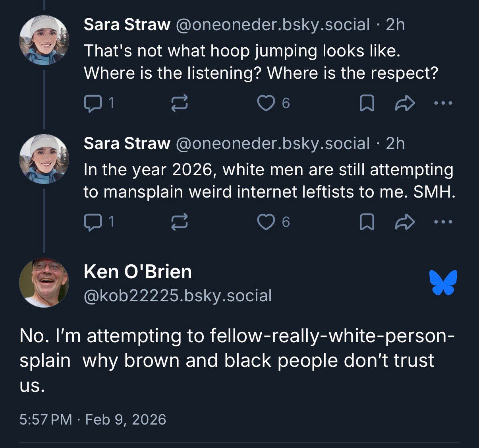Click the blue Bluesky butterfly icon

443,283
